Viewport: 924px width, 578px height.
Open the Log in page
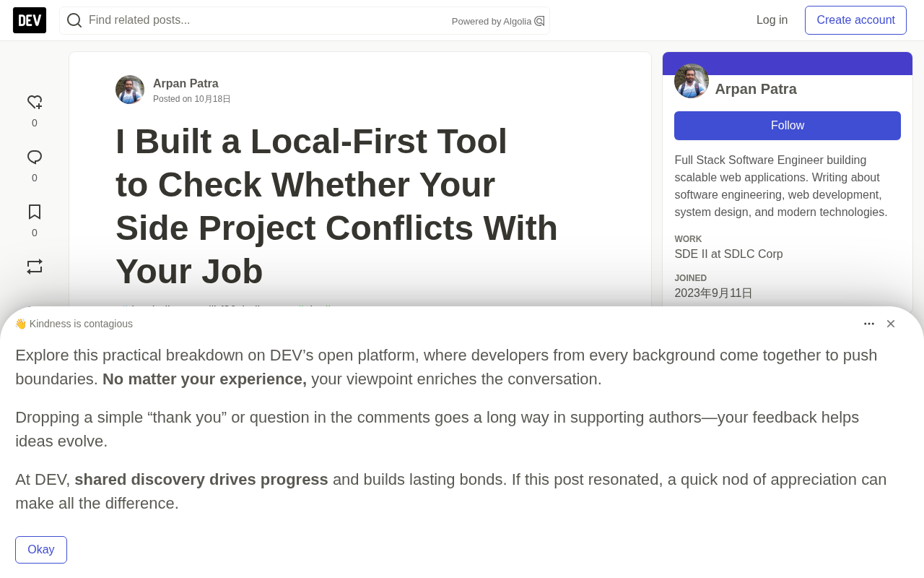(x=772, y=20)
